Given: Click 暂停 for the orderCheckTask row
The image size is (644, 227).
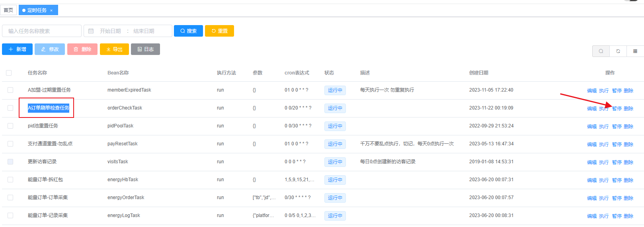Looking at the screenshot, I should (617, 108).
